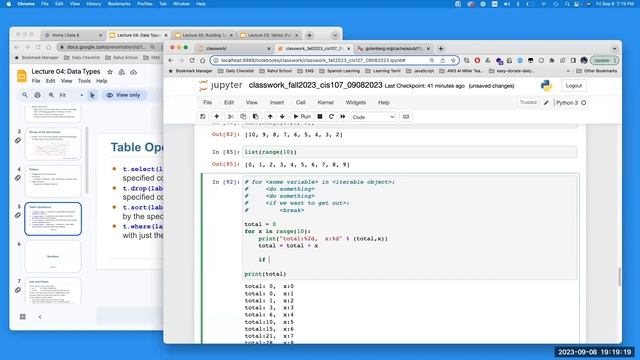
Task: Select slide 6 thumbnail in the filmstrip
Action: [53, 256]
